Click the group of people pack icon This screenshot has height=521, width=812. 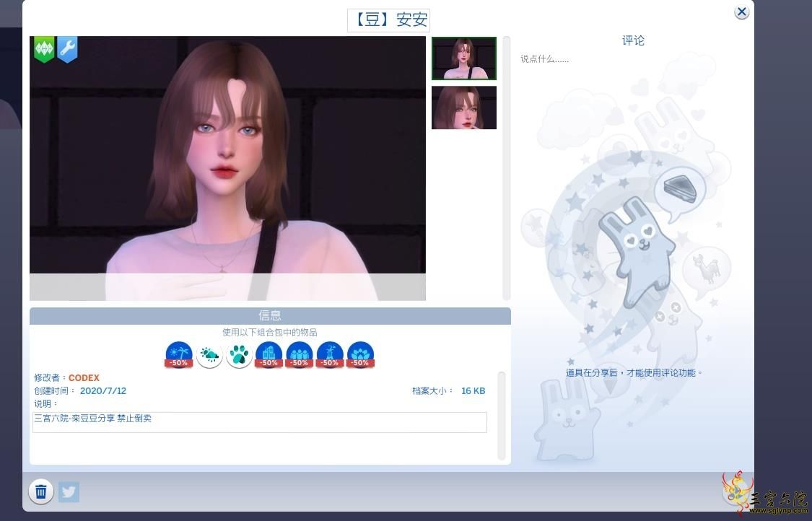pos(300,355)
